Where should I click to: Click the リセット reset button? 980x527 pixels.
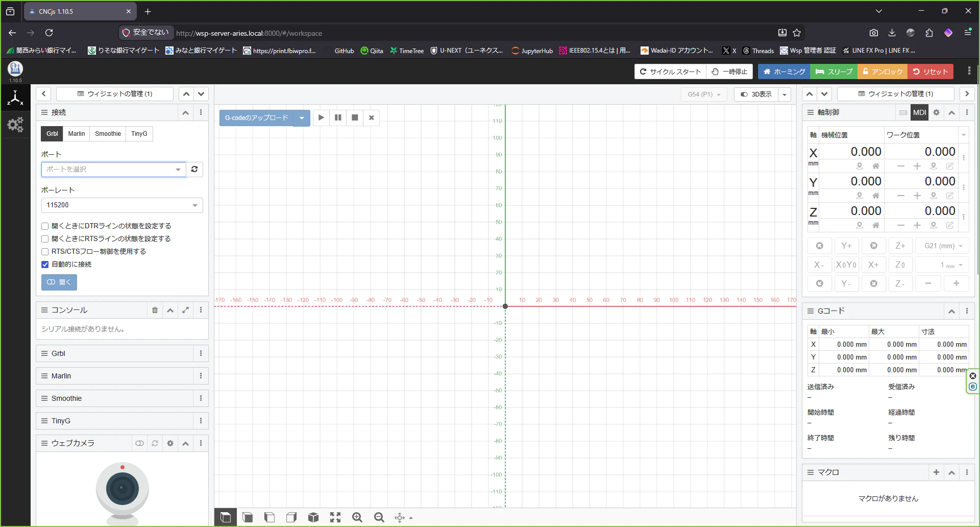pos(930,71)
